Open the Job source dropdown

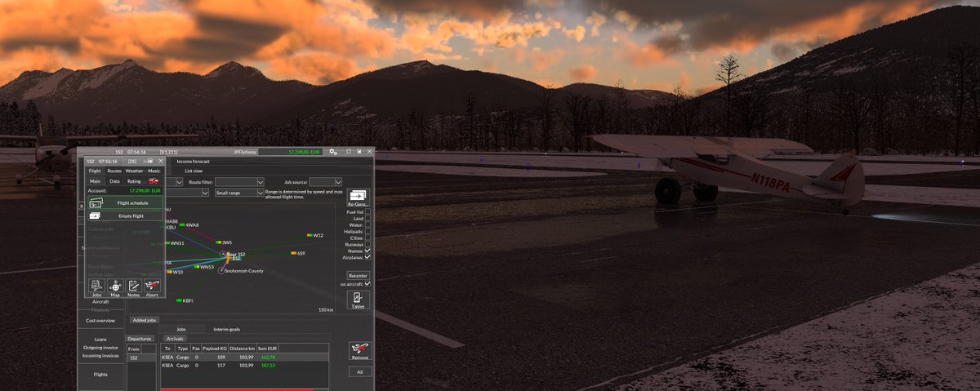tap(326, 182)
